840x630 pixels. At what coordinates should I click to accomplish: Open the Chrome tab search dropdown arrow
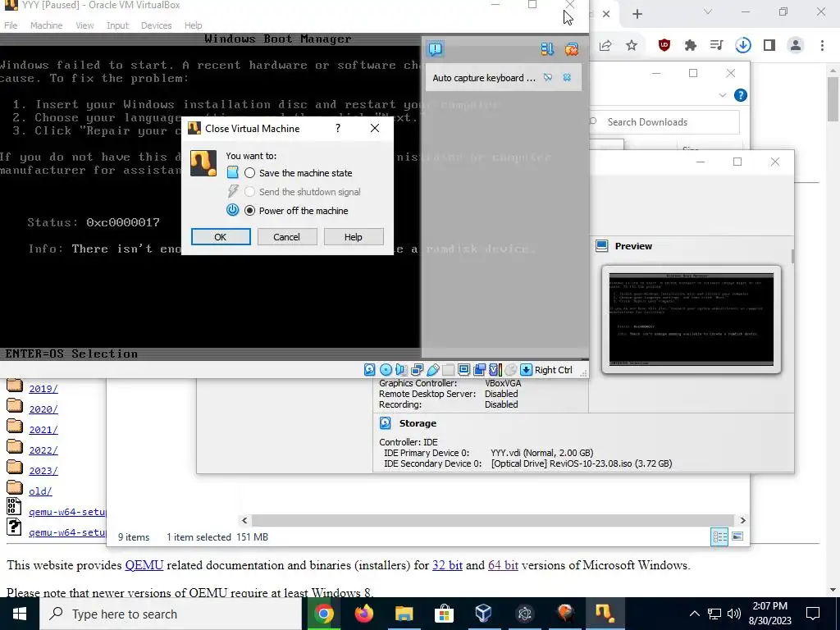click(x=708, y=11)
